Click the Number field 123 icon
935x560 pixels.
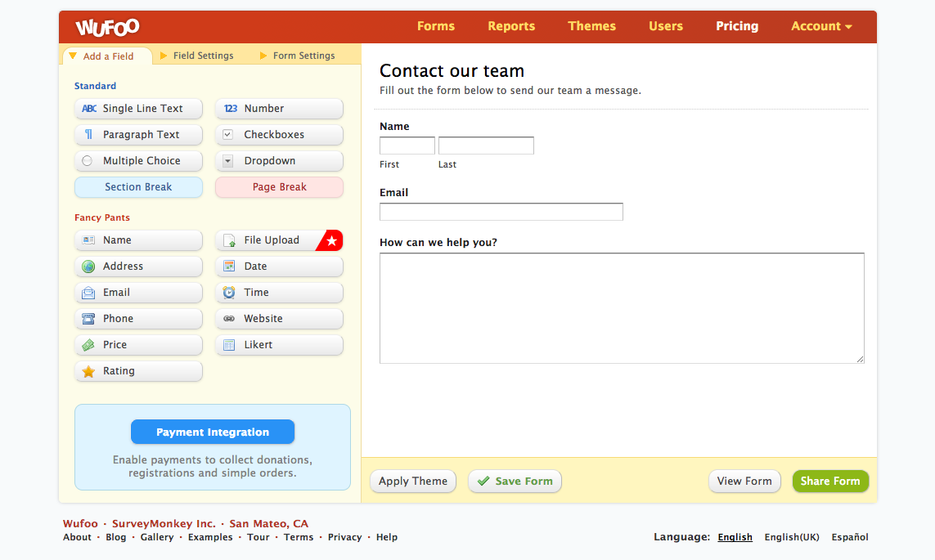point(230,109)
